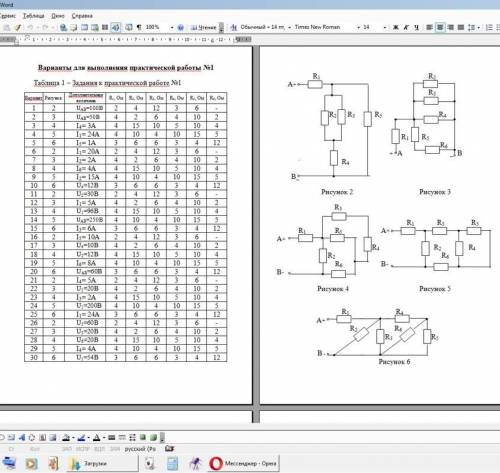Click the 3-D Style icon
Image resolution: width=500 pixels, height=473 pixels.
point(153,437)
